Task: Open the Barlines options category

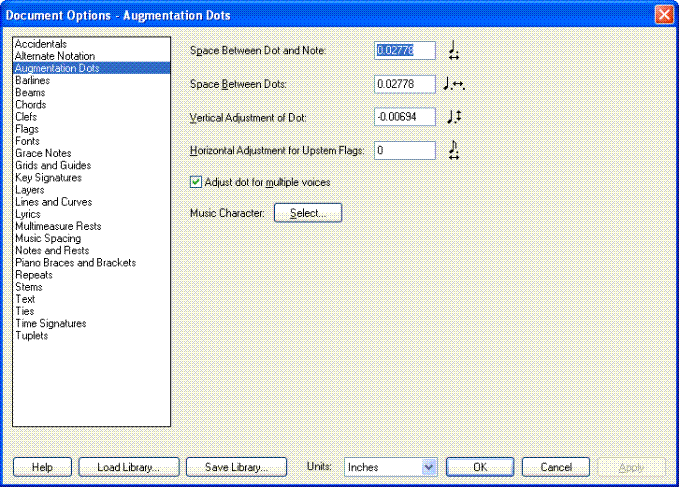Action: (x=33, y=80)
